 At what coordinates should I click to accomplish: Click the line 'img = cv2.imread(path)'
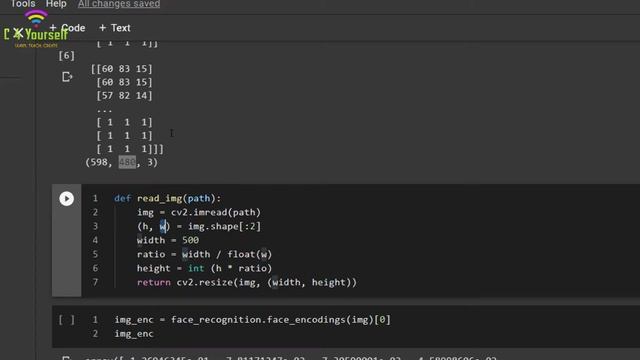[199, 212]
